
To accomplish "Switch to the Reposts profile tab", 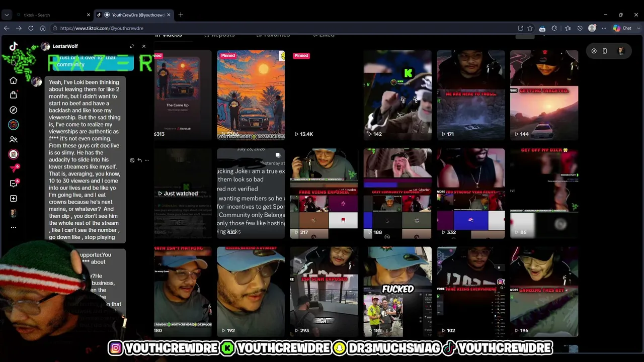I will click(x=219, y=35).
